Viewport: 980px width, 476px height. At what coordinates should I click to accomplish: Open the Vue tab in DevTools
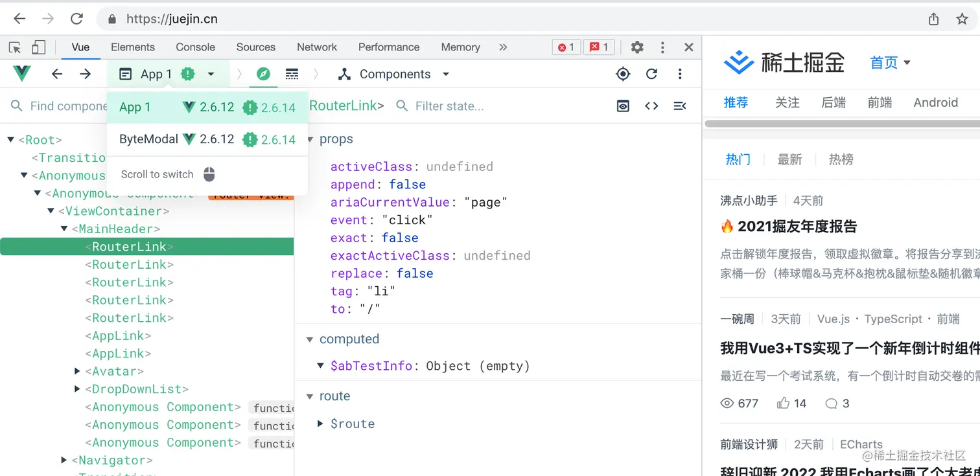tap(80, 47)
